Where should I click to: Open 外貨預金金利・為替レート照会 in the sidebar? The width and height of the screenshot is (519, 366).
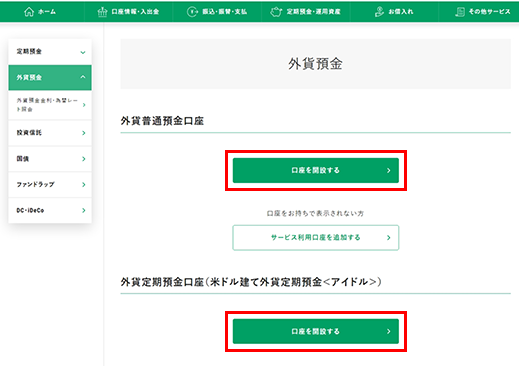pyautogui.click(x=50, y=105)
